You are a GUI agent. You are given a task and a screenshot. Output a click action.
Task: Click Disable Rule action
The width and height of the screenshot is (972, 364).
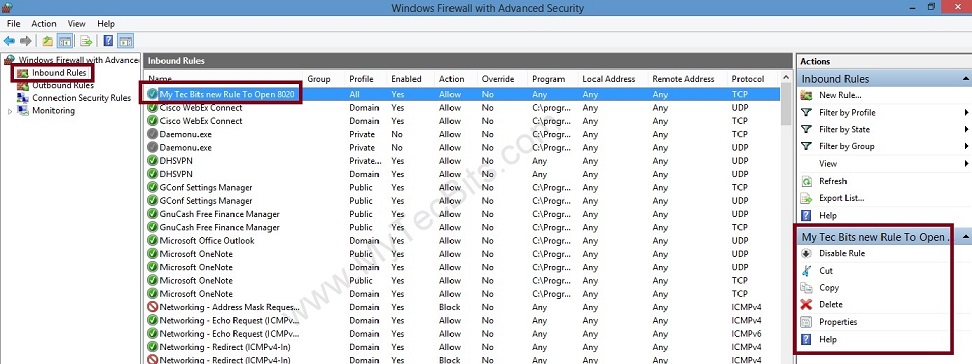pos(842,253)
